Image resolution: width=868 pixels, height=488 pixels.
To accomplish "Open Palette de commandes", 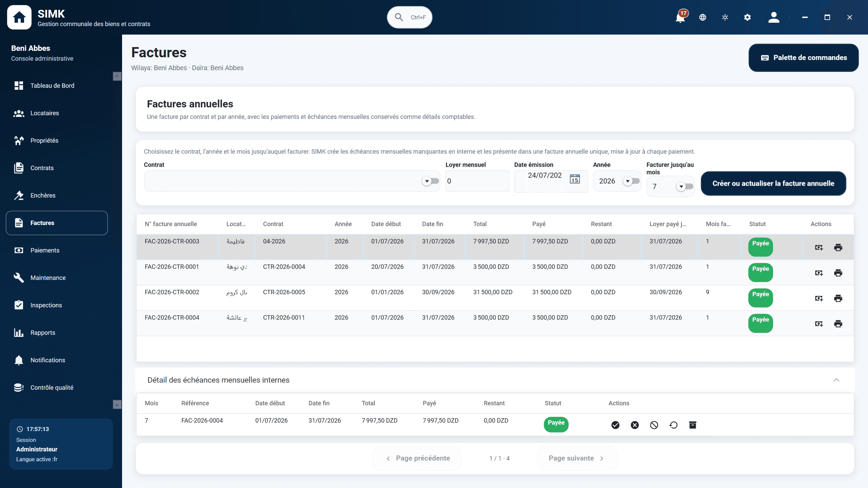I will tap(804, 58).
